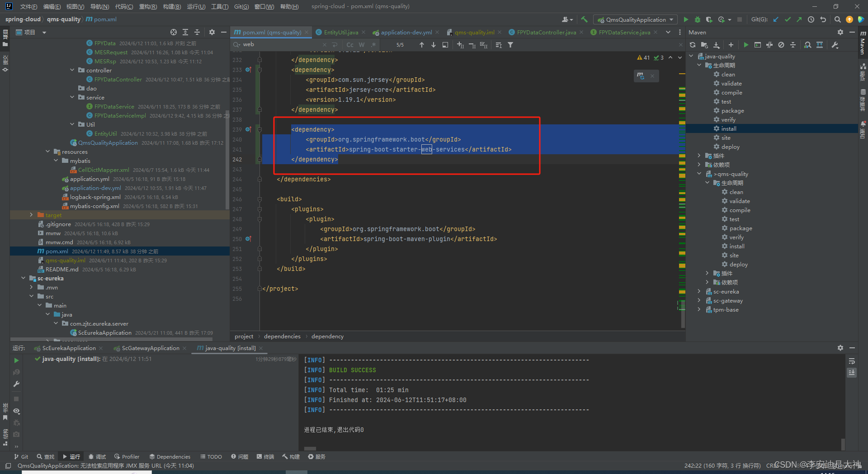Toggle skip tests mode in Maven

pos(781,45)
